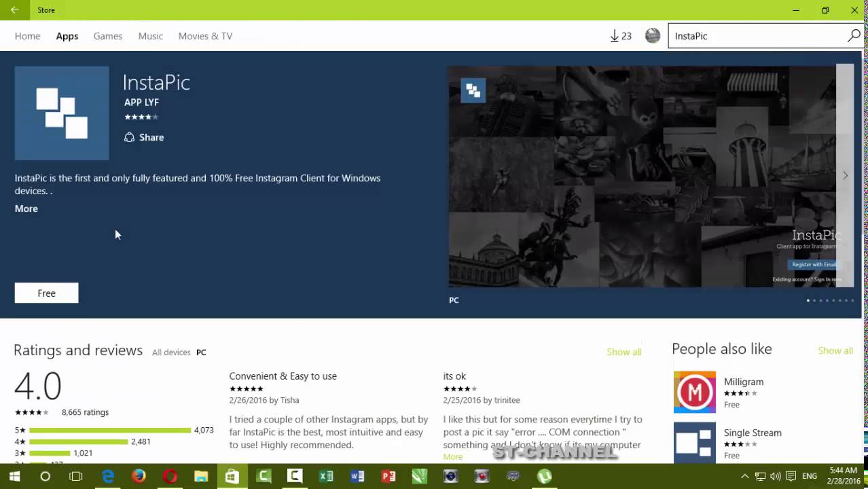
Task: Share the InstaPic app
Action: click(144, 137)
